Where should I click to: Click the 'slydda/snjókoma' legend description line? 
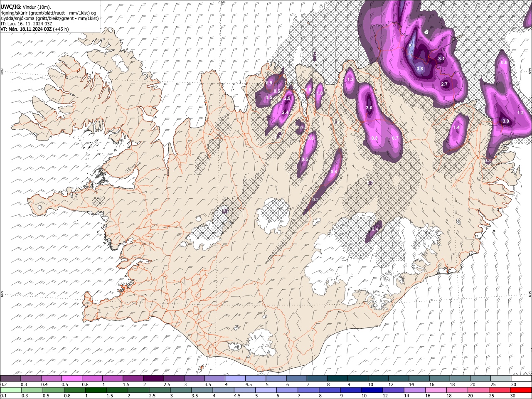(50, 18)
